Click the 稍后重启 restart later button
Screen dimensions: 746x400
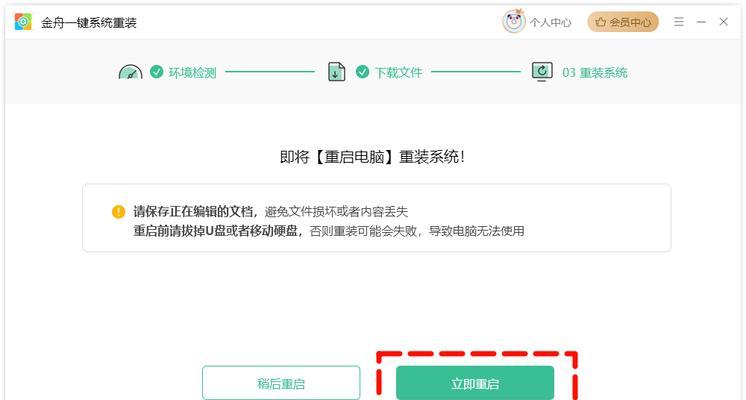(x=281, y=383)
